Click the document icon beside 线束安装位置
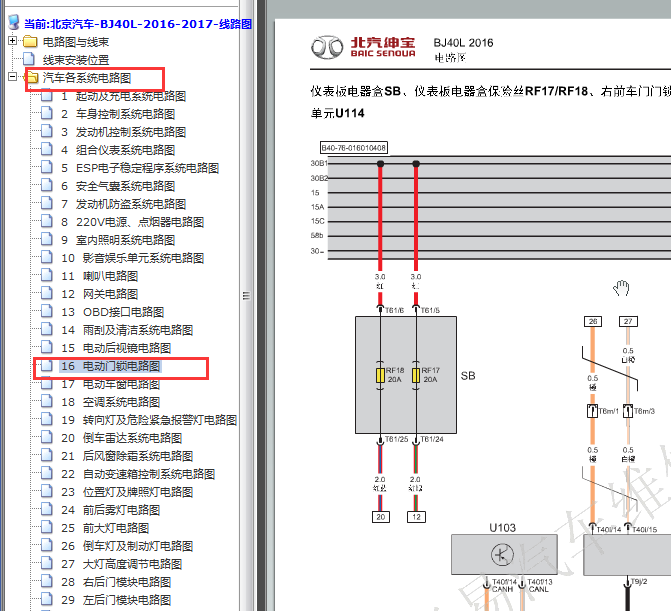The width and height of the screenshot is (671, 611). click(x=29, y=59)
